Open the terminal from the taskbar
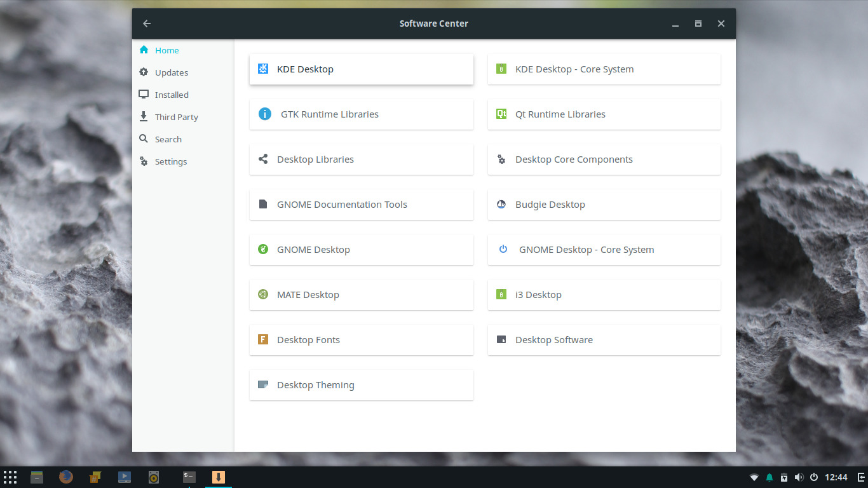868x488 pixels. tap(188, 477)
